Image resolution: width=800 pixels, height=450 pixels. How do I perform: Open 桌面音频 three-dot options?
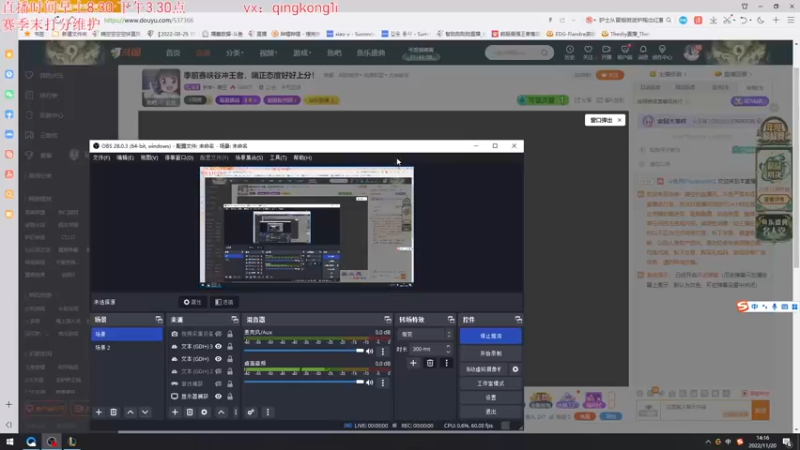click(x=383, y=383)
